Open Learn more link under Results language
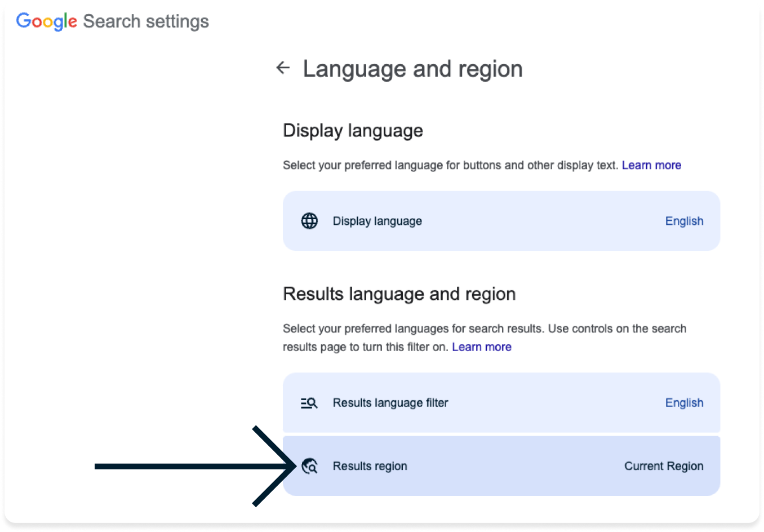764x532 pixels. tap(482, 347)
